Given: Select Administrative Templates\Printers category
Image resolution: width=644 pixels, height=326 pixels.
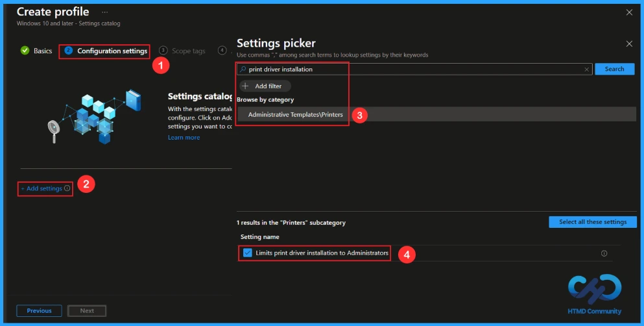Looking at the screenshot, I should point(436,114).
